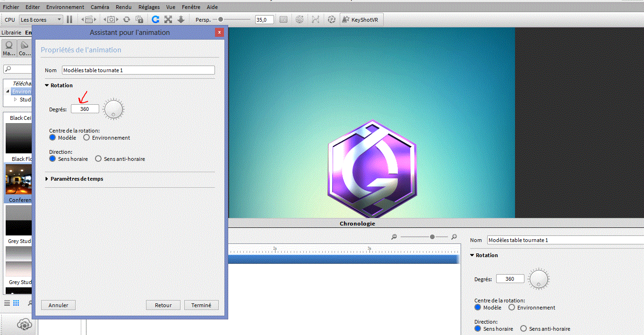Click the Retour button
The height and width of the screenshot is (335, 644).
click(x=163, y=305)
